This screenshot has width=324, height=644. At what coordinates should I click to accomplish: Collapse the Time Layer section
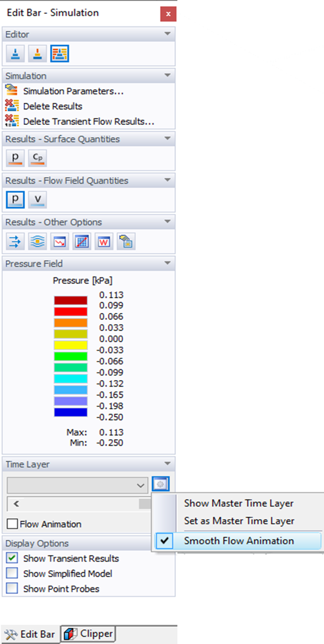(x=167, y=464)
